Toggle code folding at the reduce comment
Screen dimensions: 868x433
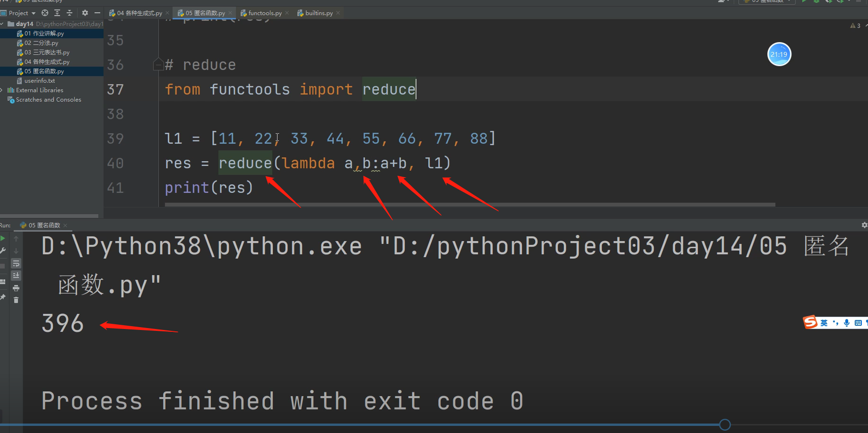click(158, 65)
